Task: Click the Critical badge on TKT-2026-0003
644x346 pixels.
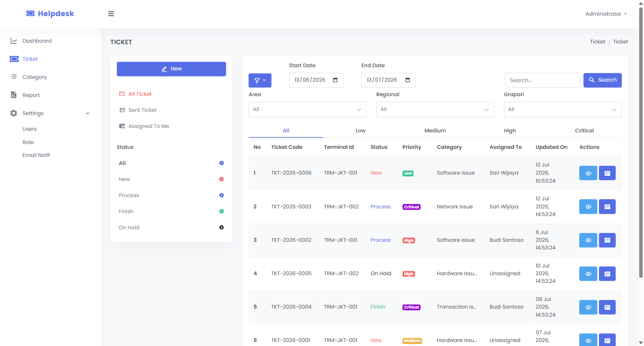Action: point(411,207)
